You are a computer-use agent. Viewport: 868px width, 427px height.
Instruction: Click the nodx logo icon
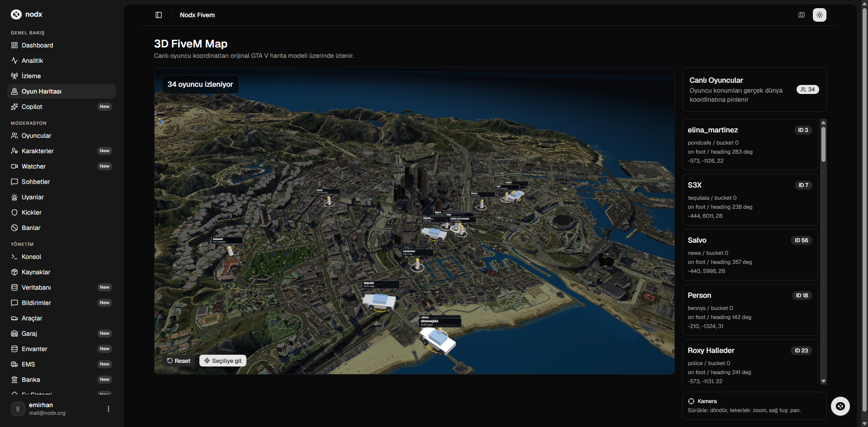(x=16, y=14)
